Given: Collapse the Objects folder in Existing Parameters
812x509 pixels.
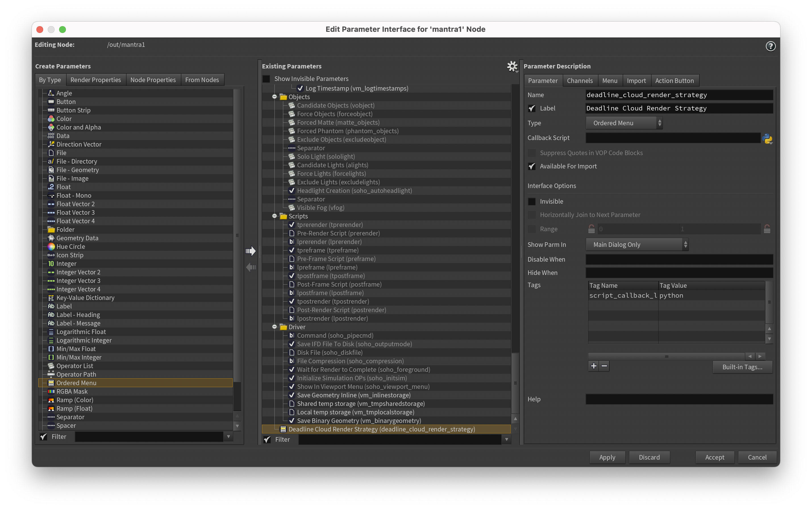Looking at the screenshot, I should tap(275, 97).
